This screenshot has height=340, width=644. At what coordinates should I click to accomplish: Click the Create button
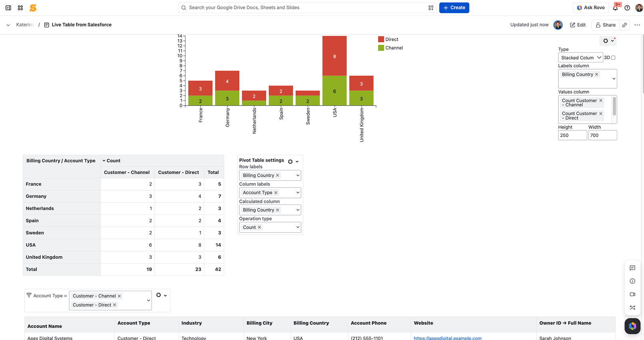[454, 8]
